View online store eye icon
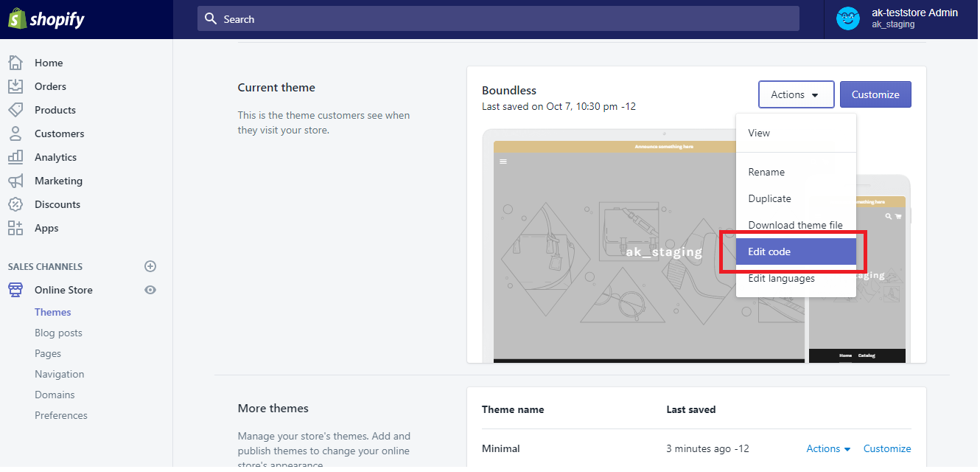Image resolution: width=980 pixels, height=472 pixels. [x=150, y=290]
